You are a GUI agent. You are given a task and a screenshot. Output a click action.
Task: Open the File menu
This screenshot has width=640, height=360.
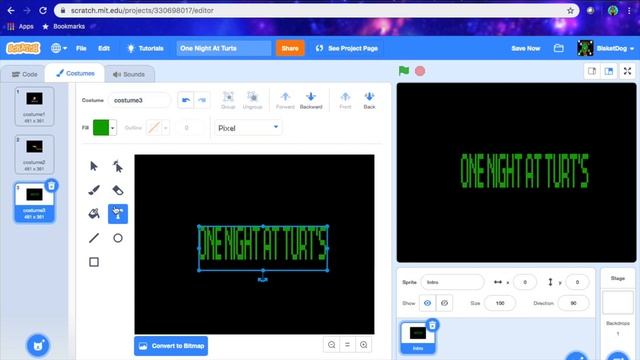81,48
